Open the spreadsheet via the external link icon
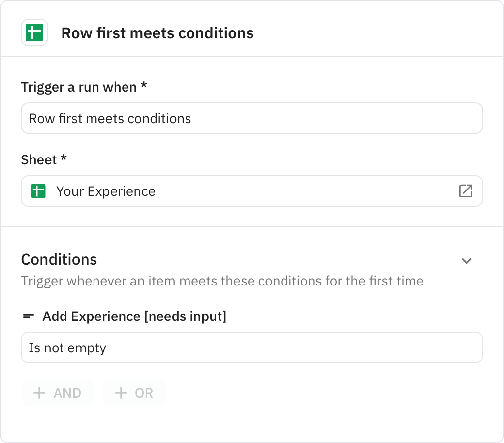This screenshot has height=443, width=504. pos(466,191)
